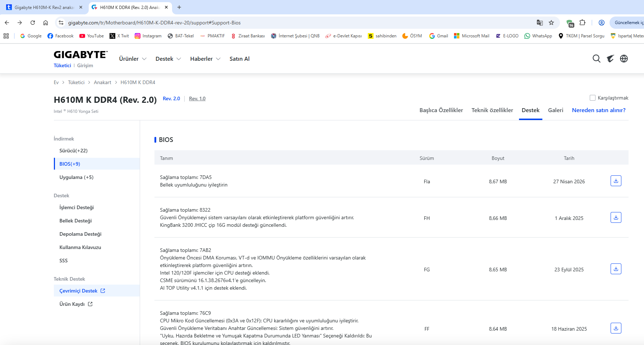The height and width of the screenshot is (345, 644).
Task: Open the Teknik özellikler tab
Action: (x=492, y=110)
